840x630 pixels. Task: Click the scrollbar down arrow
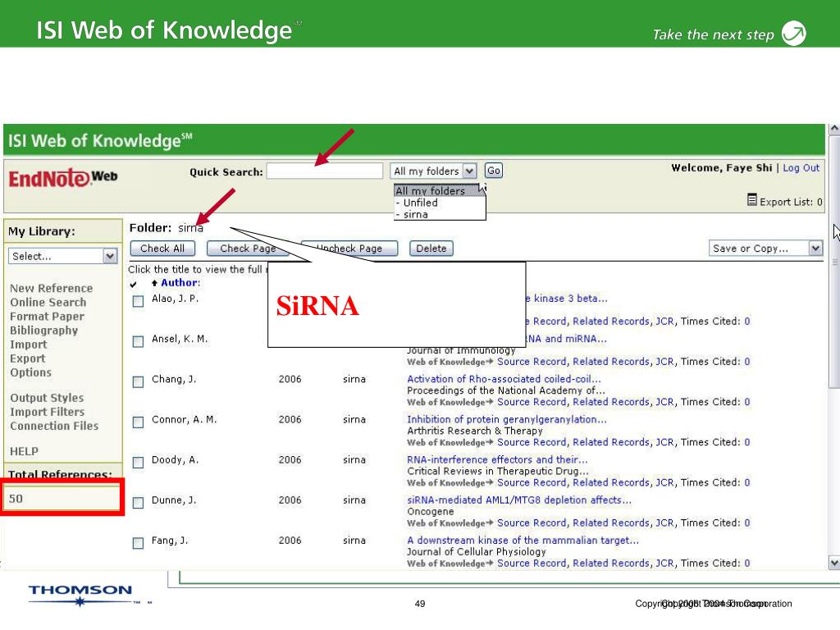coord(834,563)
